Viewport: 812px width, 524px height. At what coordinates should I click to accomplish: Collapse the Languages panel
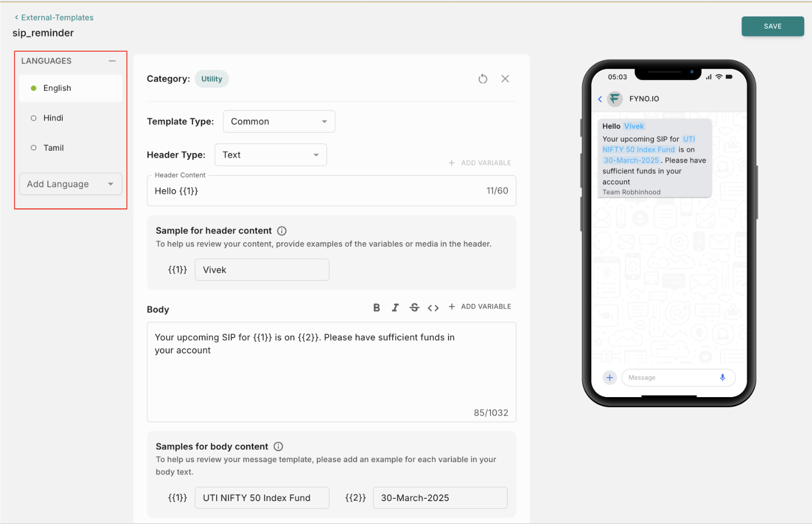(x=112, y=61)
